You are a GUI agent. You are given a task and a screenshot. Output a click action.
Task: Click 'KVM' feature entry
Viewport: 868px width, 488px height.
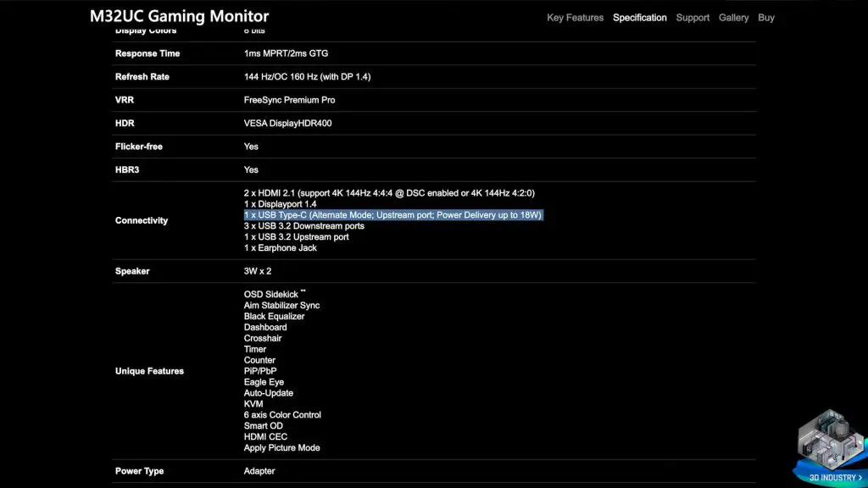pos(253,404)
